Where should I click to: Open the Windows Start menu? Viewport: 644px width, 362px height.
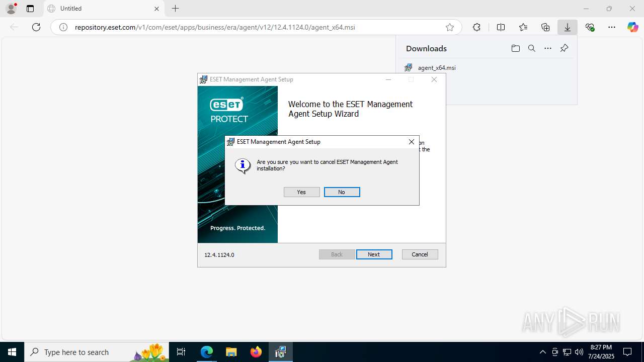(x=12, y=352)
